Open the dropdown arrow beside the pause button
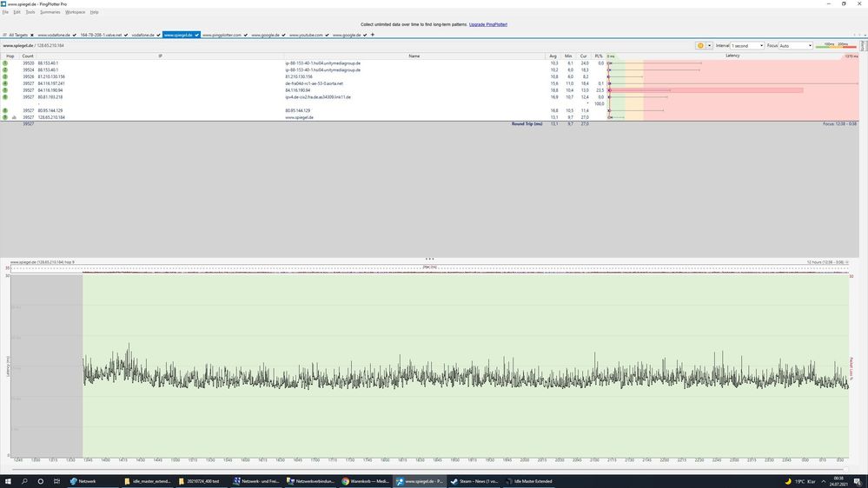Viewport: 868px width, 488px height. tap(709, 45)
